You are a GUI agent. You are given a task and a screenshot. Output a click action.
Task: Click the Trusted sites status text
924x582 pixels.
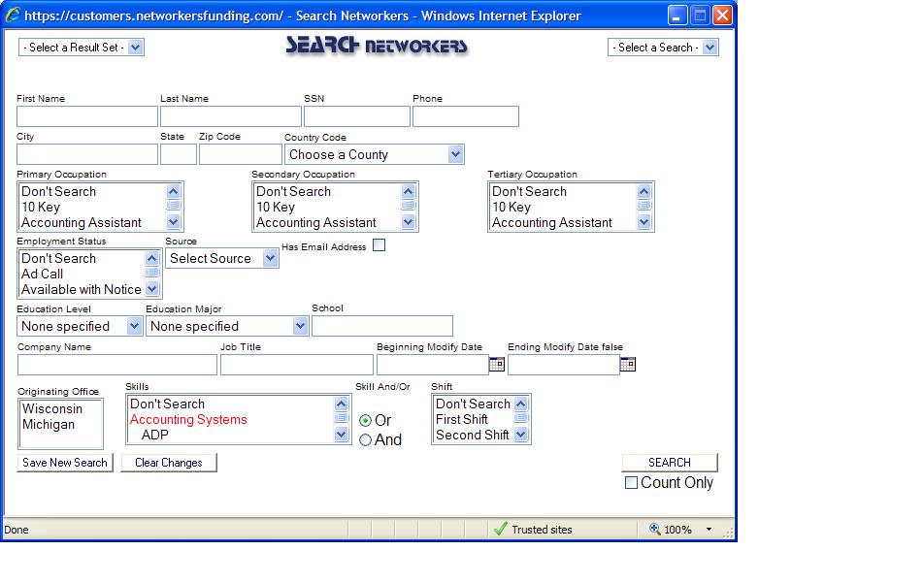point(542,530)
